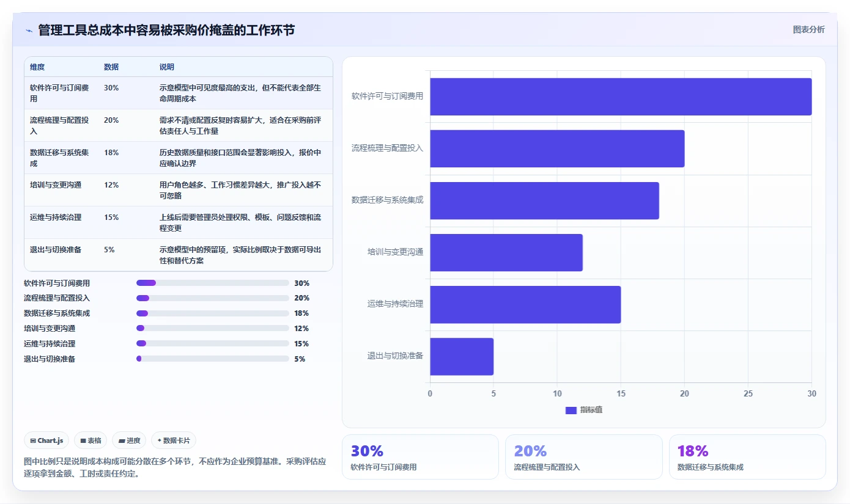
Task: Click the description starting 示意模型中可见度最高的支出
Action: click(240, 93)
